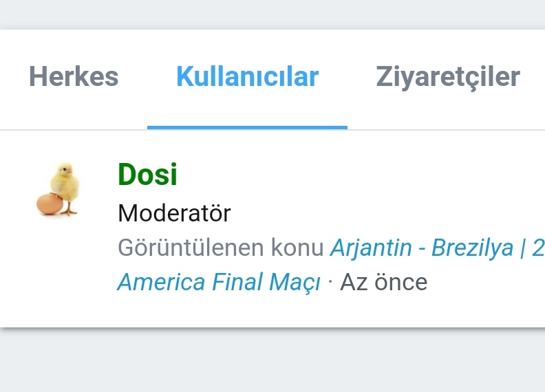This screenshot has height=392, width=545.
Task: Select the Kullanıcılar tab
Action: coord(247,76)
